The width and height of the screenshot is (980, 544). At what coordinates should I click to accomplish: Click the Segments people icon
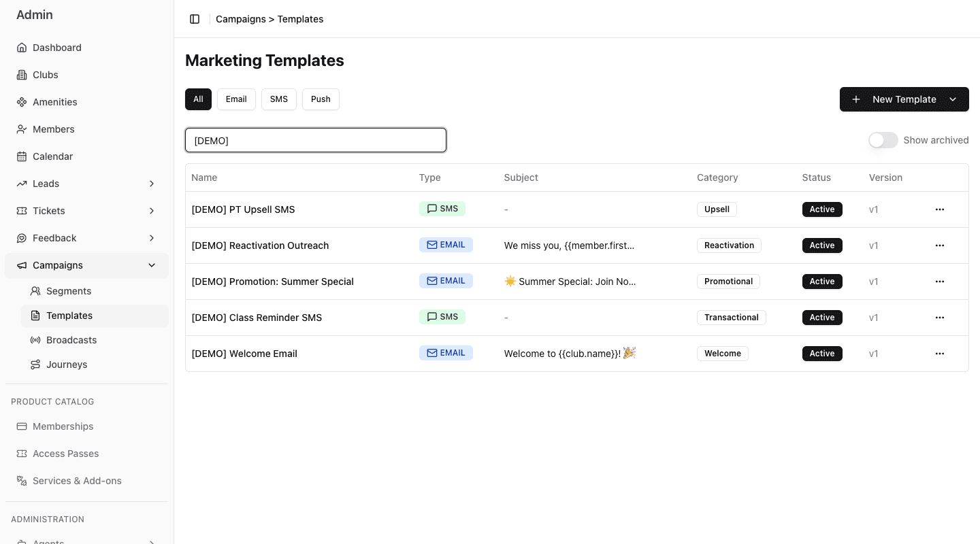click(35, 291)
